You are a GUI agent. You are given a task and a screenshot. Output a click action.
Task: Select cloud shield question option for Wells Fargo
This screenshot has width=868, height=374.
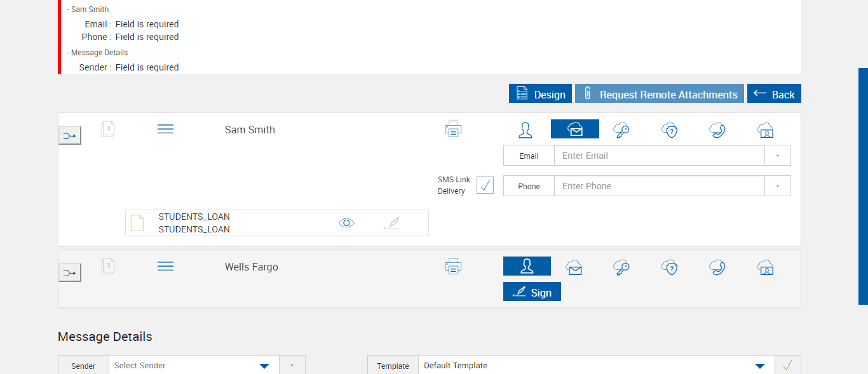click(669, 267)
